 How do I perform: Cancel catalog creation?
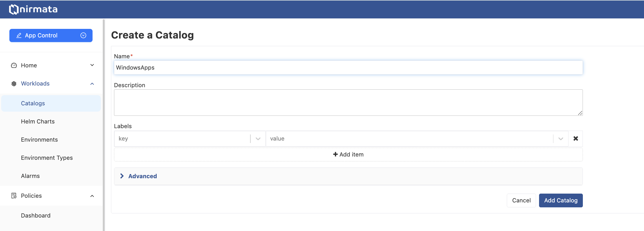(x=521, y=200)
